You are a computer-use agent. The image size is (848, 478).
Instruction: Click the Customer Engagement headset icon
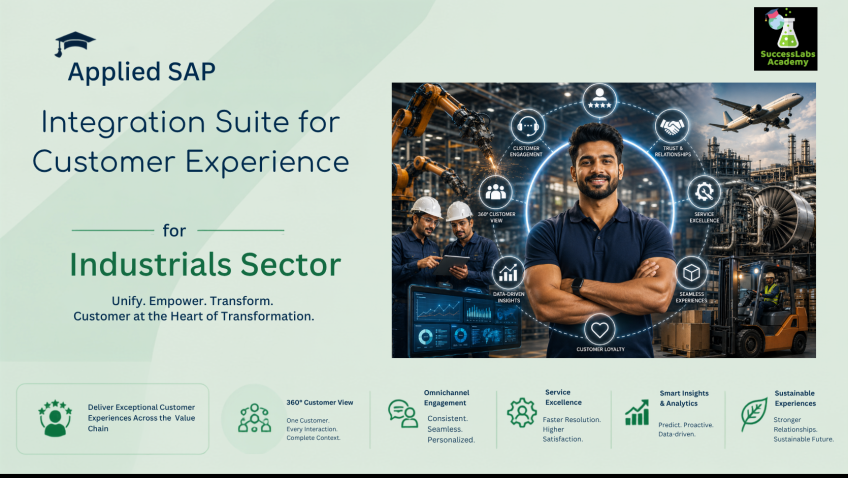(x=527, y=127)
